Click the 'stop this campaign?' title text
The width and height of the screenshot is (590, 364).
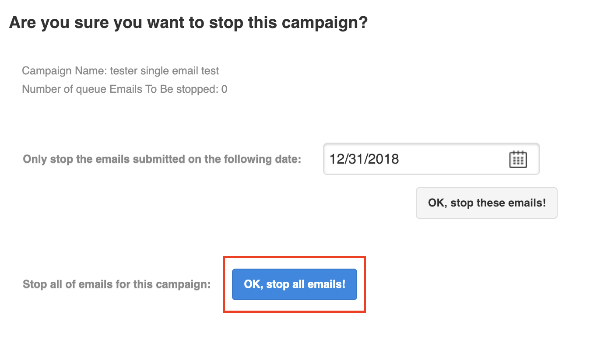[288, 23]
